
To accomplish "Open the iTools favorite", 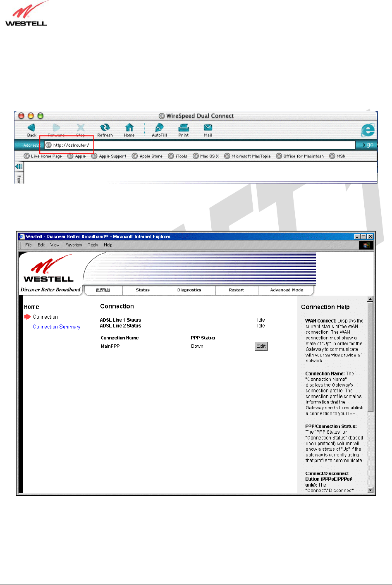I will [178, 156].
